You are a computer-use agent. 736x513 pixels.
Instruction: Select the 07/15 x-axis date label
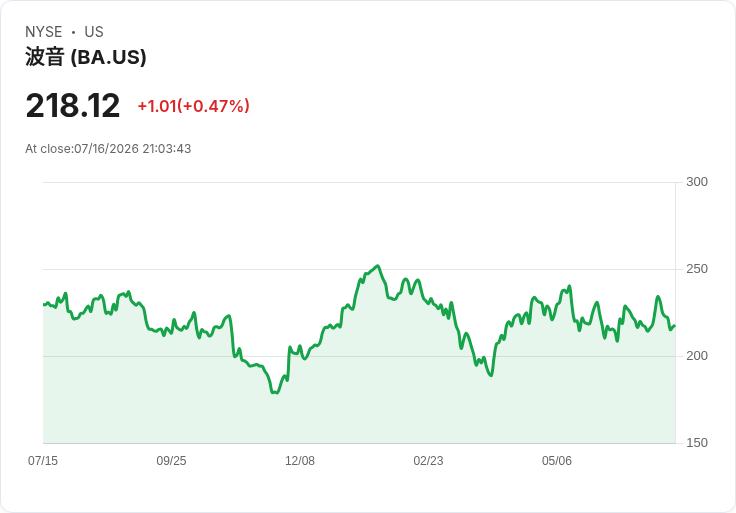43,461
